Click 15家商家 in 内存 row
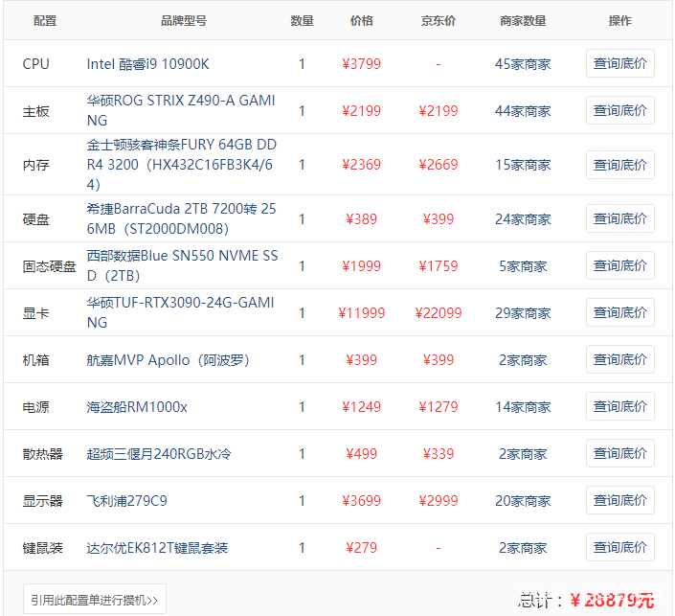Viewport: 675px width, 616px height. click(x=523, y=165)
